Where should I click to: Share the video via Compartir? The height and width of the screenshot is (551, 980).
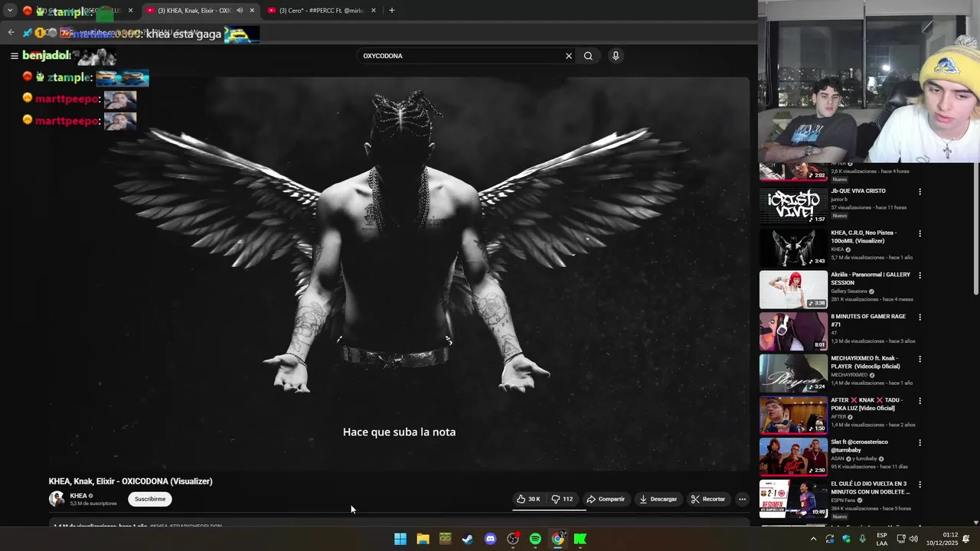coord(606,499)
